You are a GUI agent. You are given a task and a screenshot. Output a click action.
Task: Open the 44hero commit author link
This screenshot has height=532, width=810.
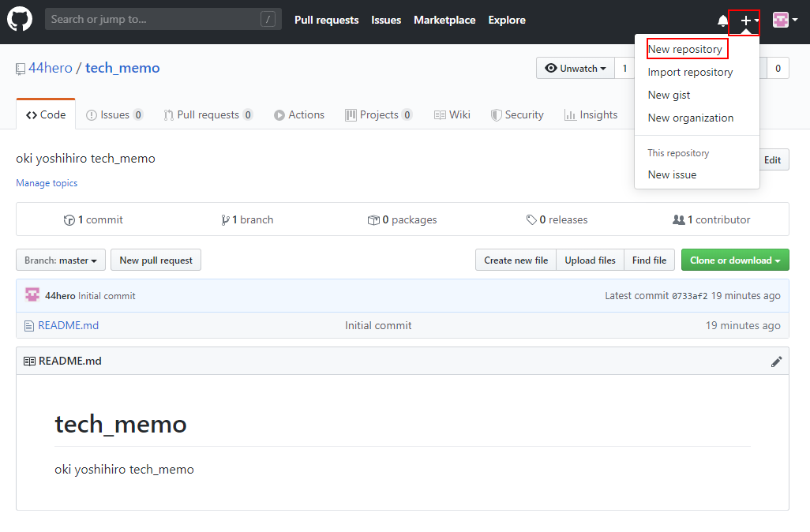click(60, 296)
